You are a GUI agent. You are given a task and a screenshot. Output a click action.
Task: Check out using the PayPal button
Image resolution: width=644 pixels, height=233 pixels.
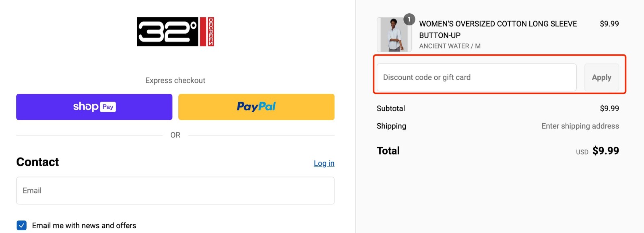click(x=256, y=107)
